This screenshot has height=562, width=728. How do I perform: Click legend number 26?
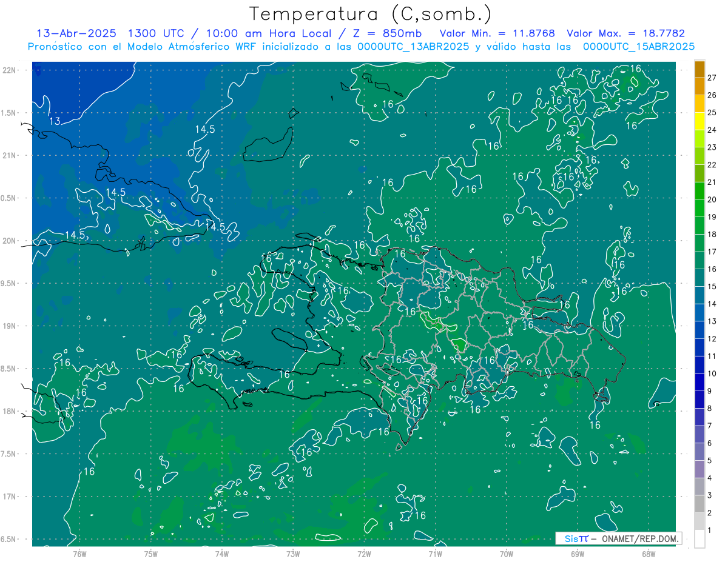712,95
